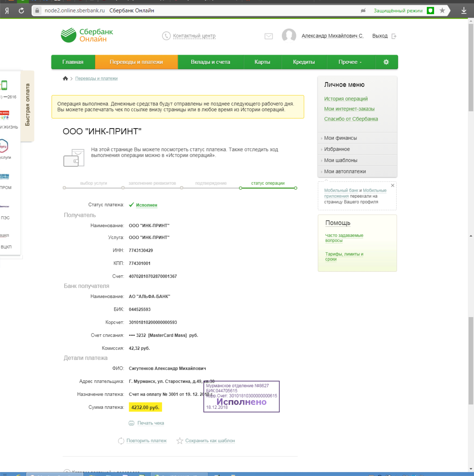Image resolution: width=474 pixels, height=476 pixels.
Task: Click the browser address bar URL
Action: click(75, 11)
